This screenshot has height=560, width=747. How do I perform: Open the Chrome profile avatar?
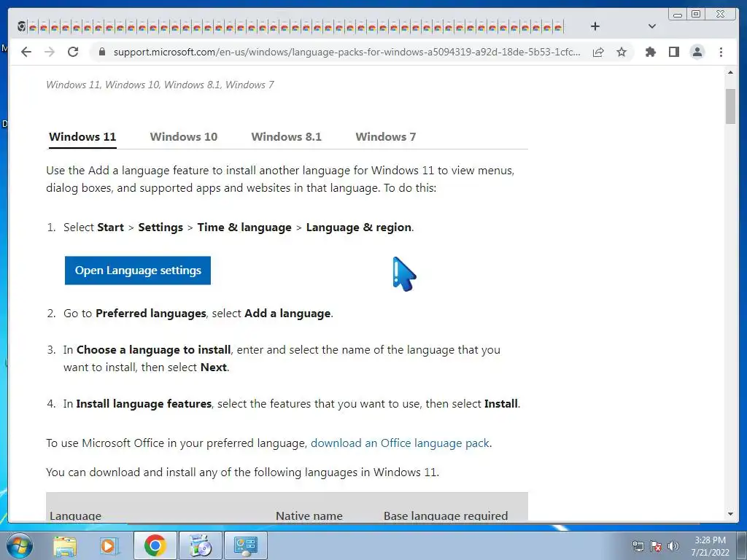pos(697,52)
